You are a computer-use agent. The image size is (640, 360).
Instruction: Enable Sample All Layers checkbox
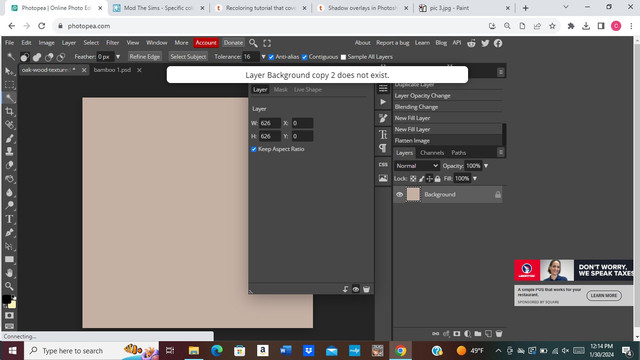coord(343,57)
